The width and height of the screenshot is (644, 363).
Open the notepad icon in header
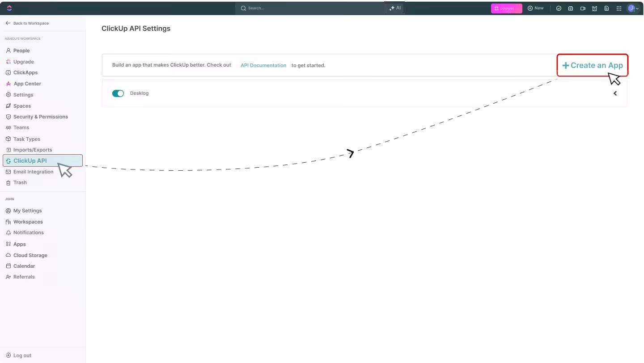tap(571, 8)
